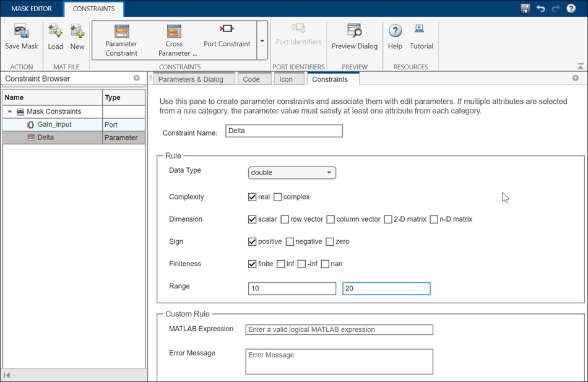The image size is (588, 382).
Task: Add a Port Constraint
Action: [227, 36]
